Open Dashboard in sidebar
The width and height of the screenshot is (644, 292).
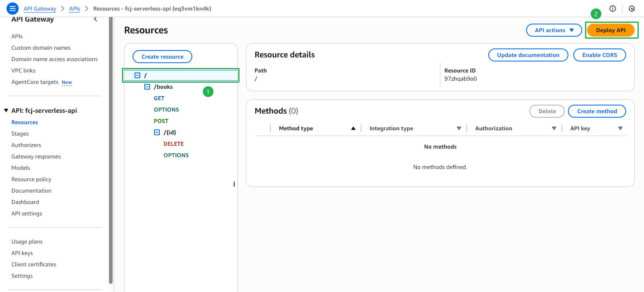[25, 202]
